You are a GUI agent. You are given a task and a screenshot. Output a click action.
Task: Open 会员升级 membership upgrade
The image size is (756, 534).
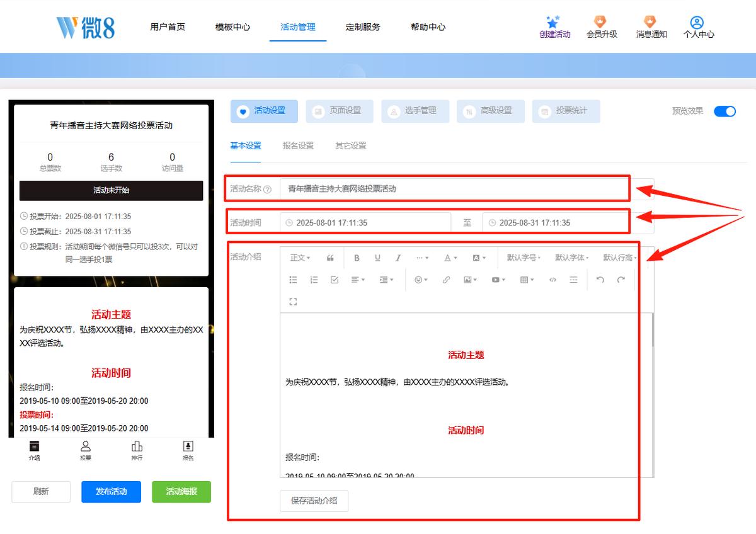602,28
